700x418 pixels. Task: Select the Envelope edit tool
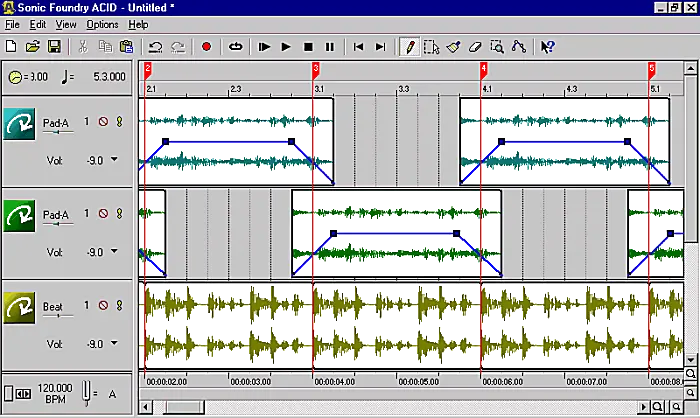coord(519,46)
